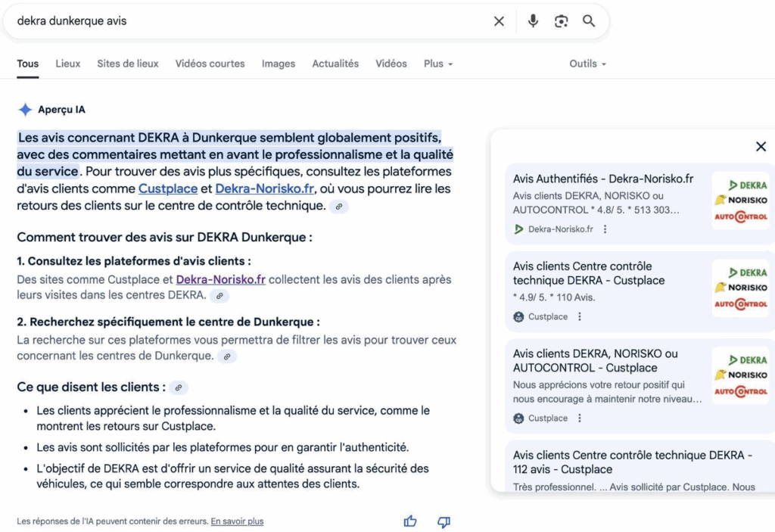775x532 pixels.
Task: Open the Vidéos courtes tab
Action: (x=210, y=64)
